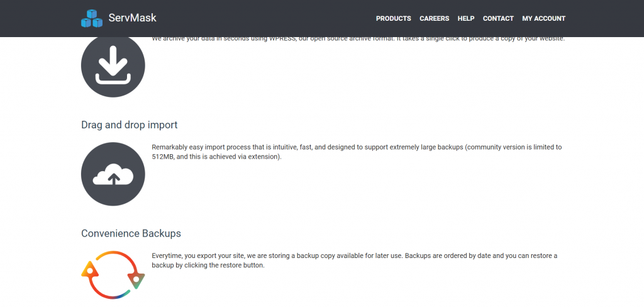Click the up arrow inside the cloud

point(114,179)
